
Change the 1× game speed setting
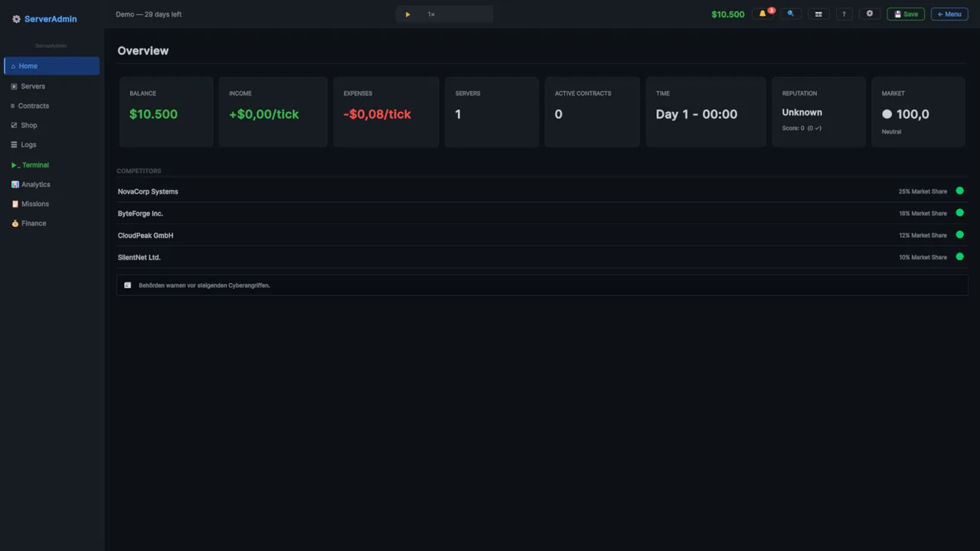coord(431,14)
